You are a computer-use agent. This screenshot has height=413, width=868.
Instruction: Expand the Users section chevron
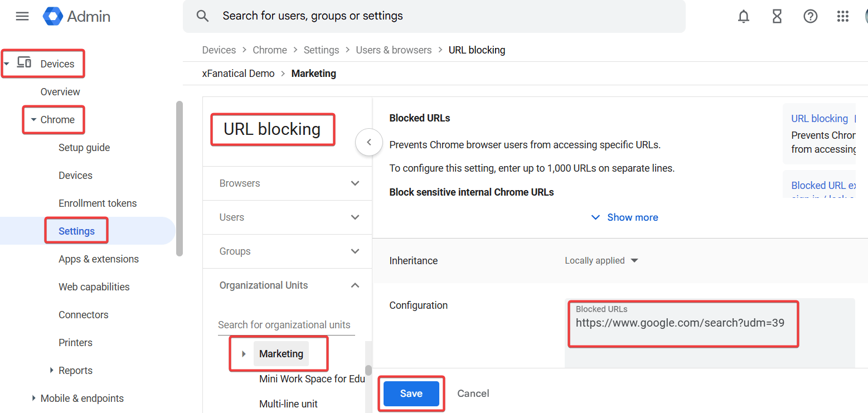(355, 217)
